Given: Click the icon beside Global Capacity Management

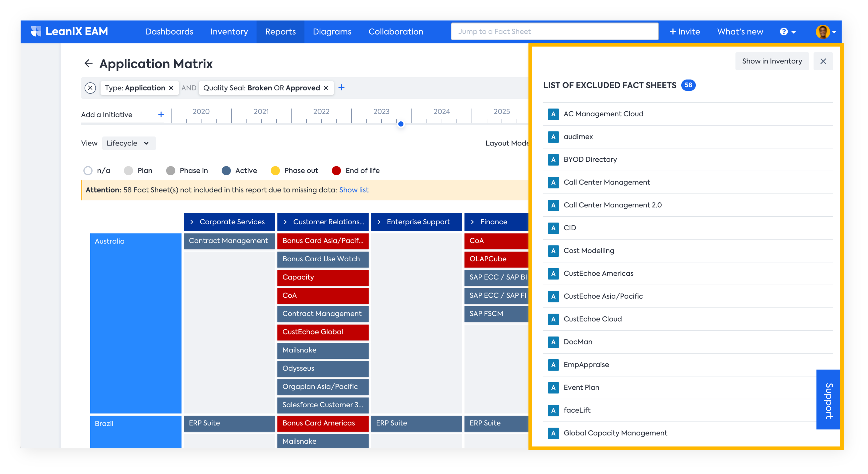Looking at the screenshot, I should pos(553,433).
